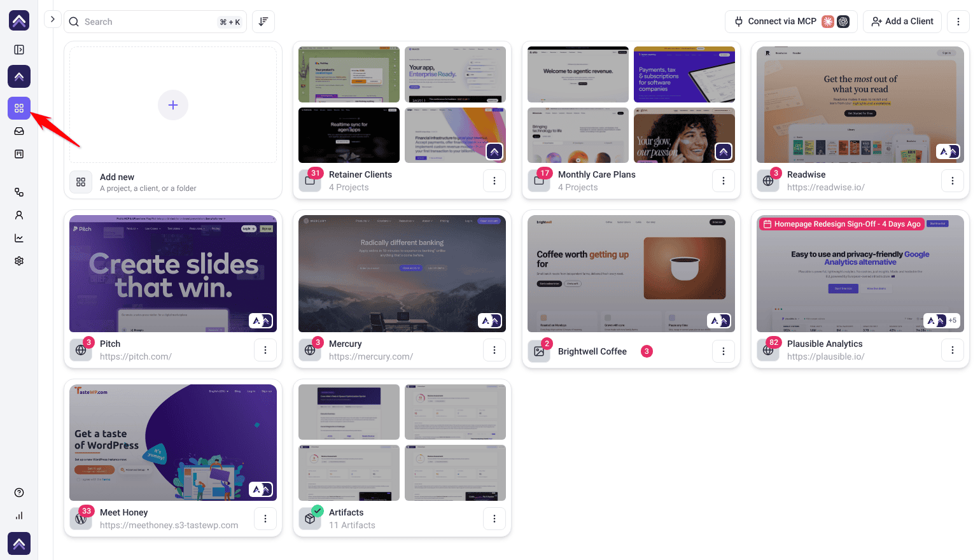980x560 pixels.
Task: Toggle the sidebar panel layout icon
Action: pos(19,50)
